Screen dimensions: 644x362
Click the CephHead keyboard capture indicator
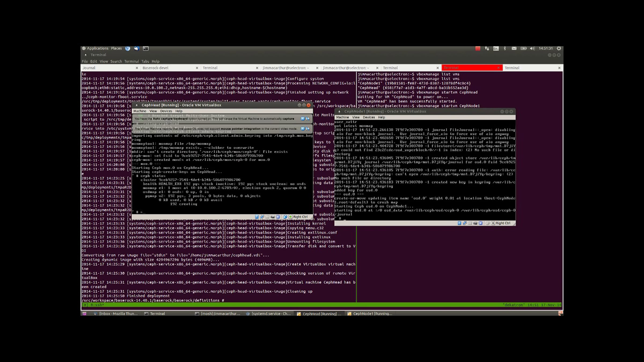(x=290, y=217)
